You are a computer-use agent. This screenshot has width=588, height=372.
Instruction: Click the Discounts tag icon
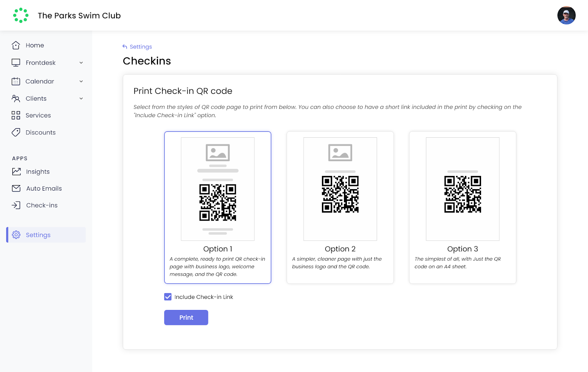tap(16, 133)
